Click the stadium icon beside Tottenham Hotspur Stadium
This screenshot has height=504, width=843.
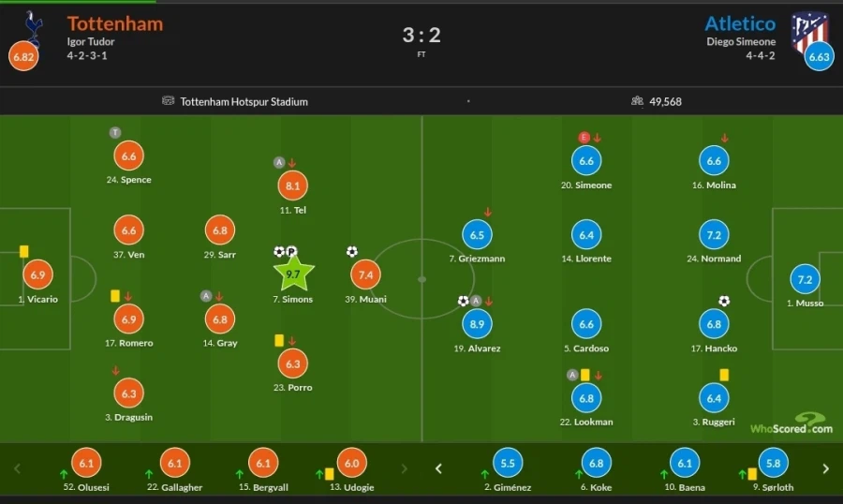(x=169, y=101)
